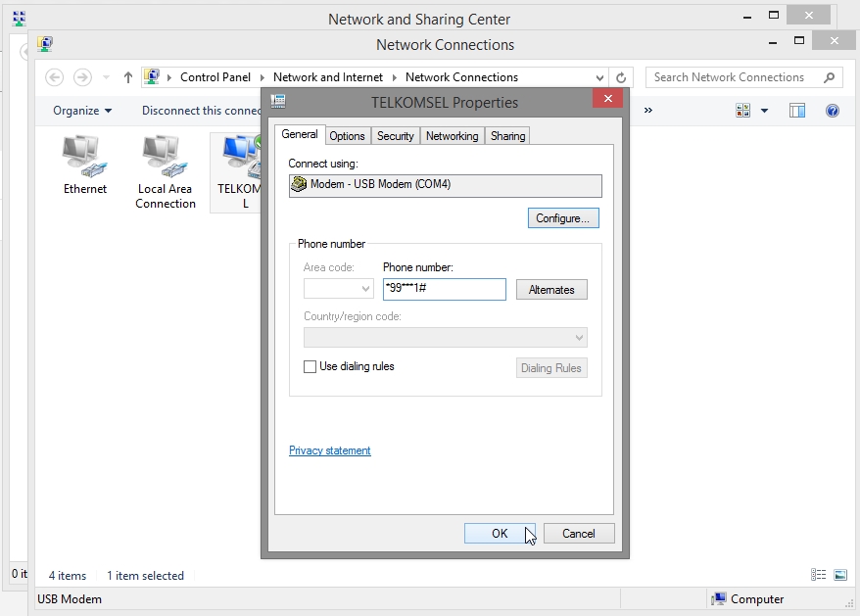Screen dimensions: 860x616
Task: Click the Network Connections window title icon
Action: [x=45, y=44]
